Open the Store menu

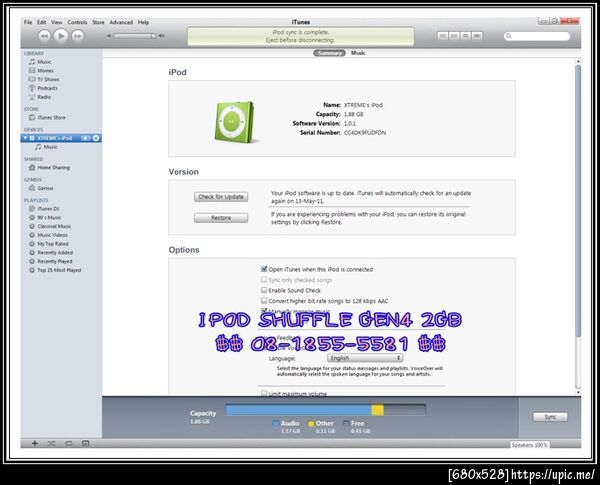pos(98,22)
